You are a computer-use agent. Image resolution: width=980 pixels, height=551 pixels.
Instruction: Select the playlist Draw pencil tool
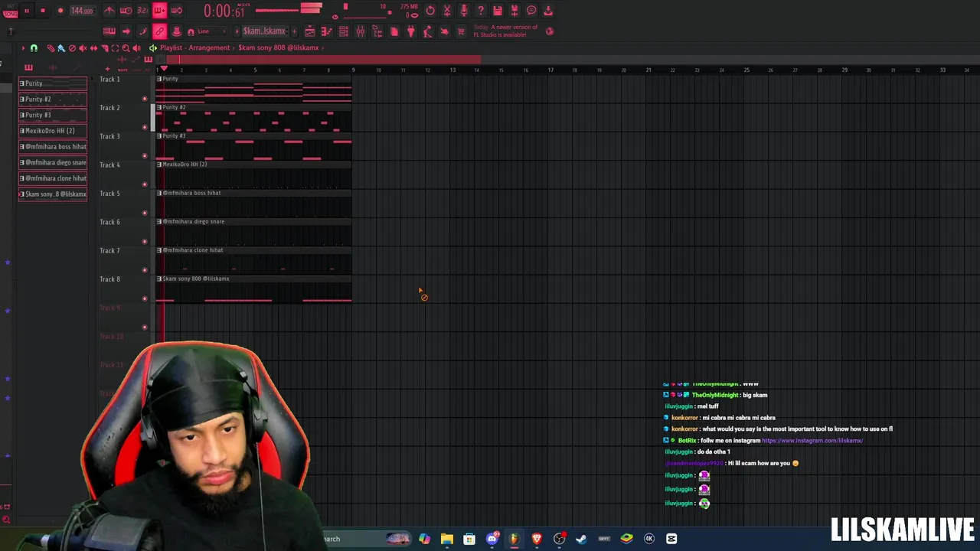(x=51, y=48)
